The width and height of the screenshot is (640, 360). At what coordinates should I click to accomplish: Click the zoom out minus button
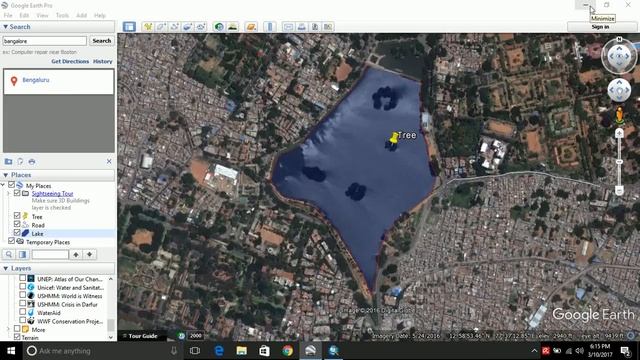[619, 190]
